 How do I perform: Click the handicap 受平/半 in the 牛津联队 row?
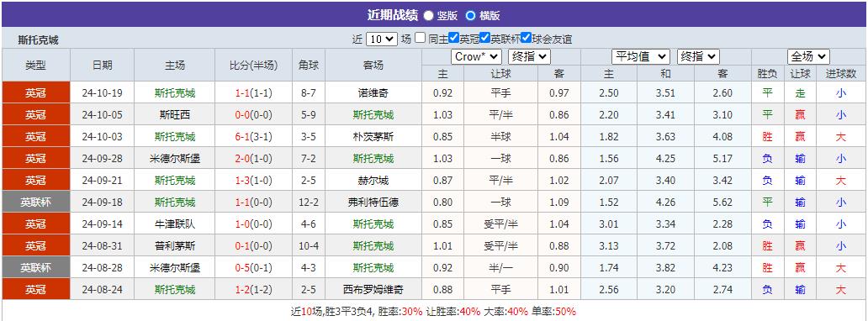click(501, 224)
